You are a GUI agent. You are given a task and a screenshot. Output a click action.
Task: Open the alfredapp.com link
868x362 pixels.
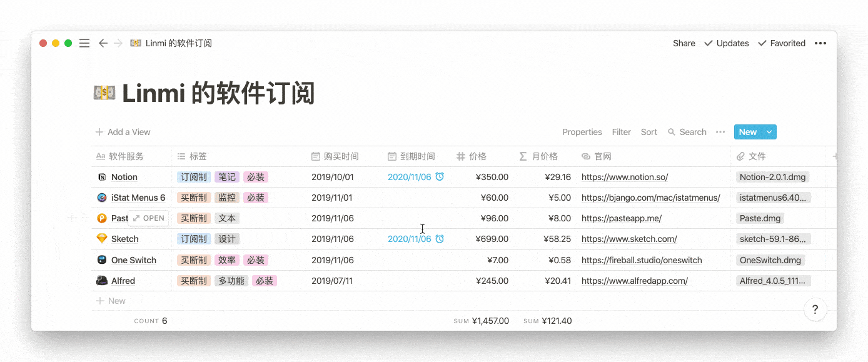635,281
